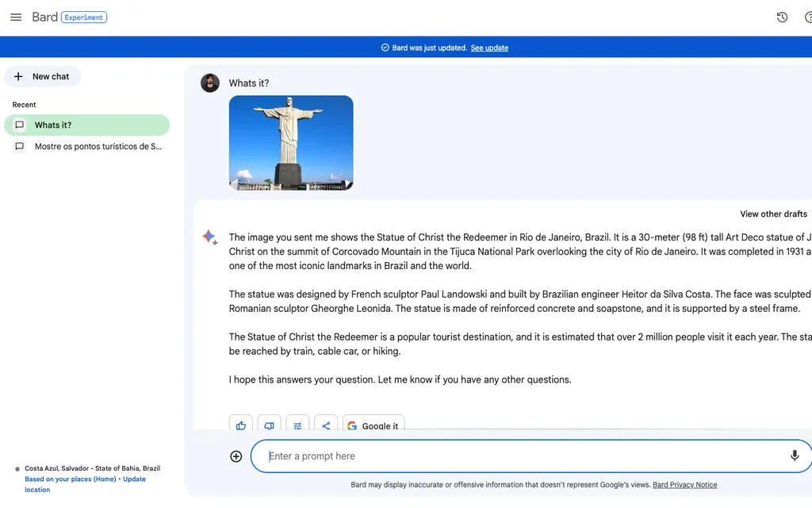Screen dimensions: 812x508
Task: Click the share response icon
Action: [x=326, y=425]
